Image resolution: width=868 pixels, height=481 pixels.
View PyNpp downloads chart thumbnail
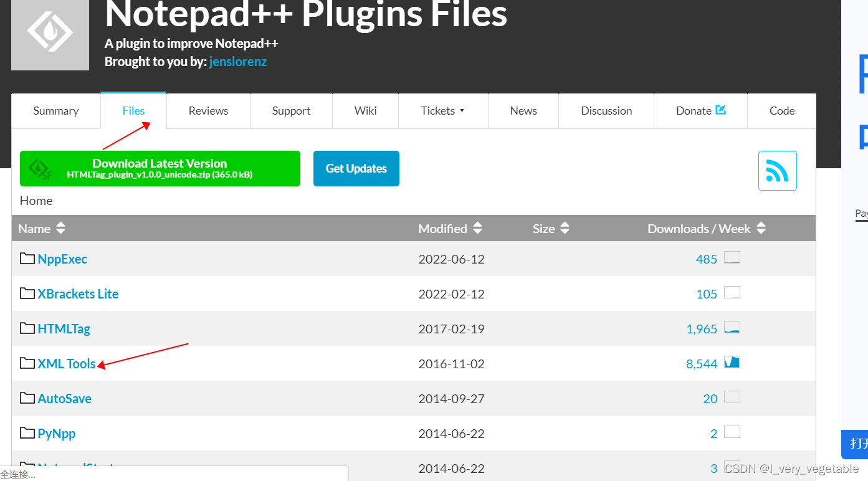(x=732, y=432)
